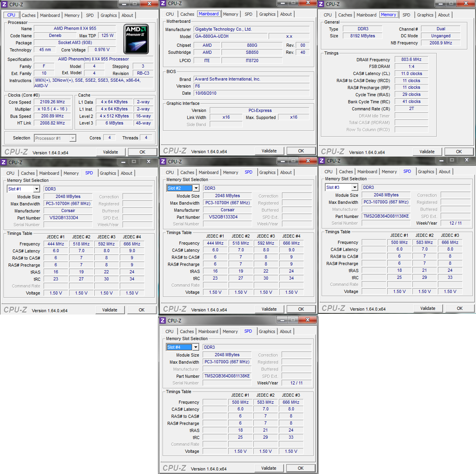Click the CPU-Z title icon in the processor window
The height and width of the screenshot is (474, 476).
[x=4, y=5]
